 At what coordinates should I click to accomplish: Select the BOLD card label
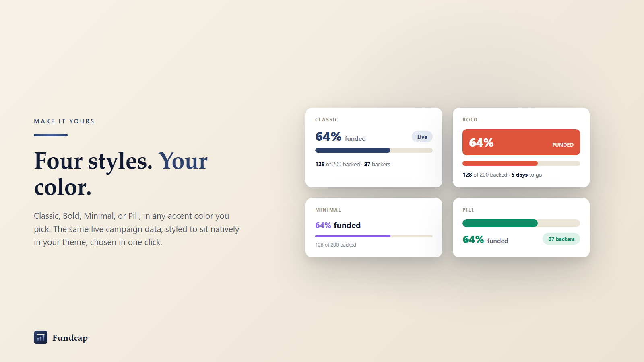(x=470, y=120)
